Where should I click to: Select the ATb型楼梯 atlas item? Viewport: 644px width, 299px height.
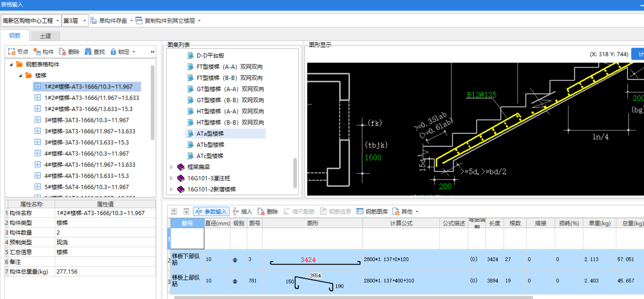(210, 144)
